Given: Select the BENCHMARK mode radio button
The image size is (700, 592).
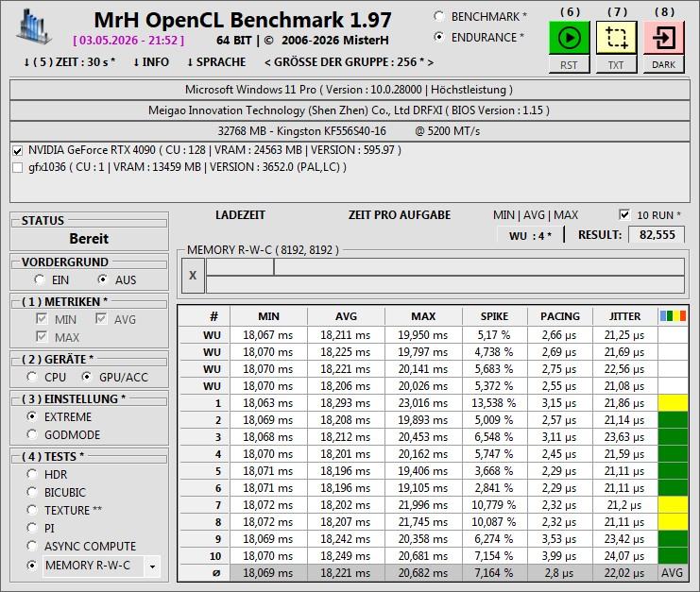Looking at the screenshot, I should 439,17.
